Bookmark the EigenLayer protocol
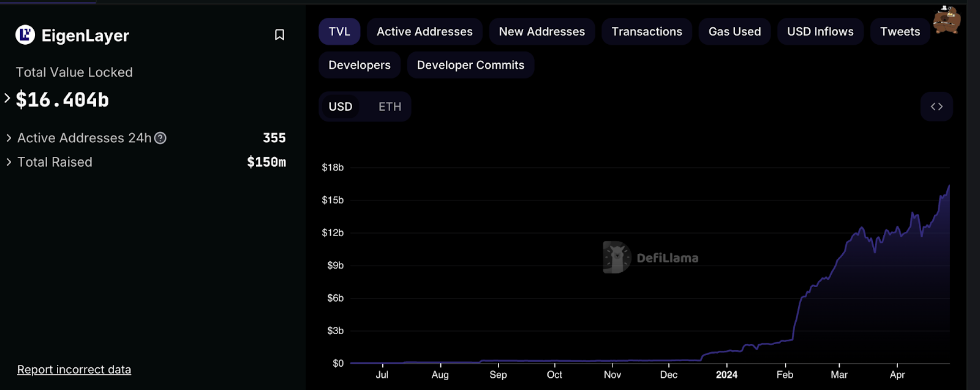980x390 pixels. click(279, 35)
